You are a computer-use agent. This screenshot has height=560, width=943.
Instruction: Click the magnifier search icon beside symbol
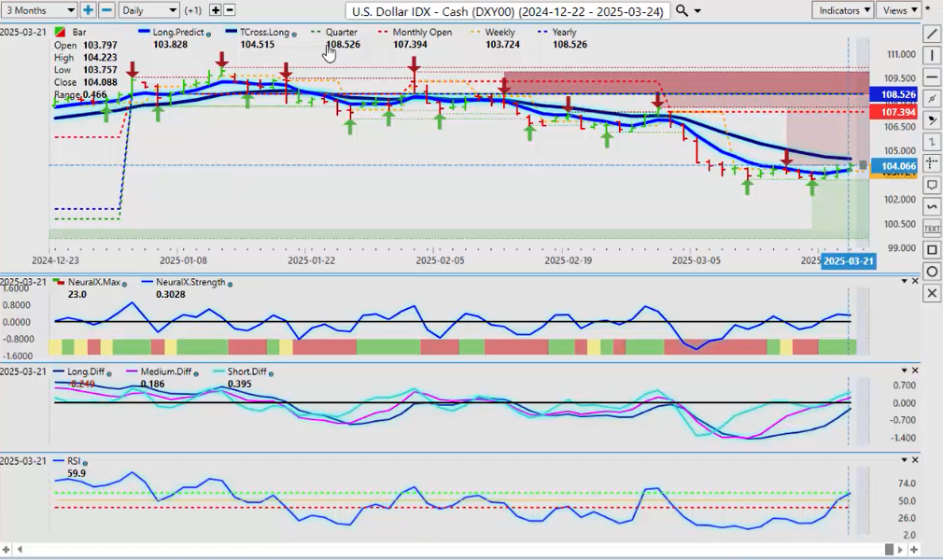(x=683, y=10)
